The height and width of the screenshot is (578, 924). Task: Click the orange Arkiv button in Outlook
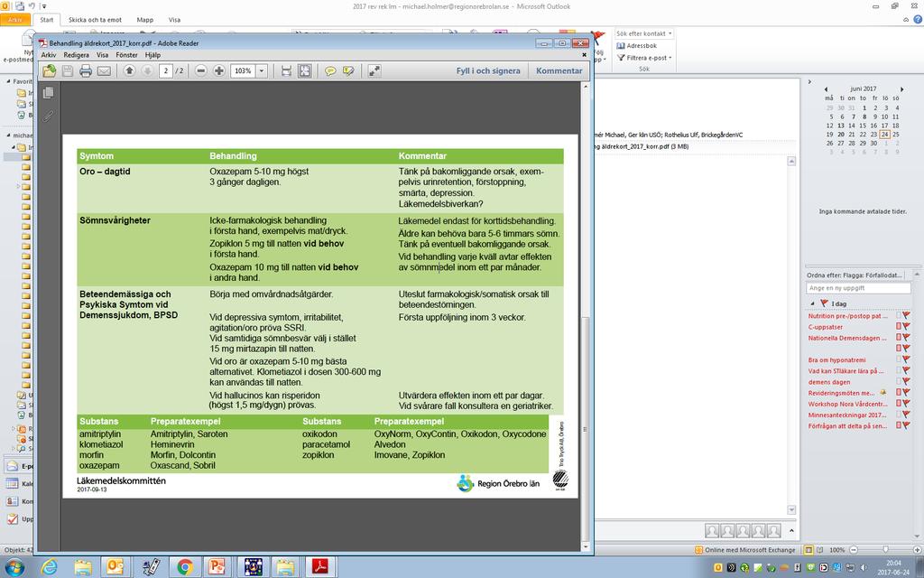pos(14,20)
